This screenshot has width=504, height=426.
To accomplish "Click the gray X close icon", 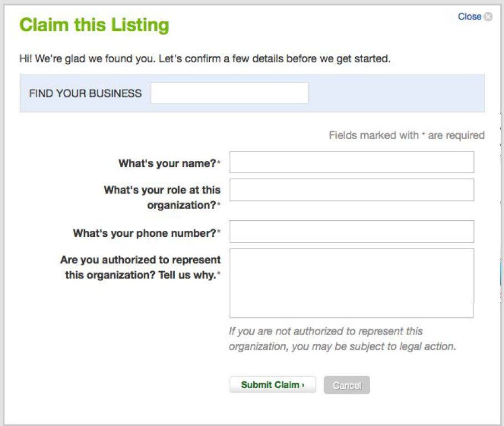I will [x=488, y=17].
